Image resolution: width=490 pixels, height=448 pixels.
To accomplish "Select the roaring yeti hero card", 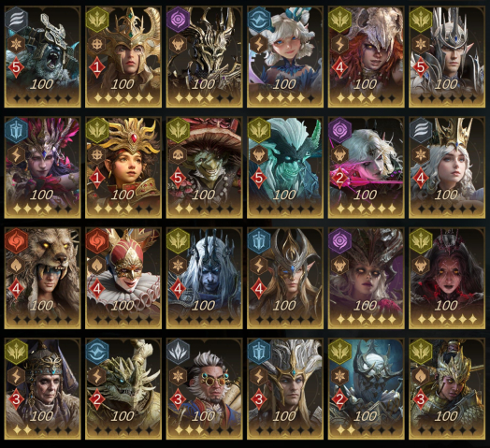I will point(42,57).
